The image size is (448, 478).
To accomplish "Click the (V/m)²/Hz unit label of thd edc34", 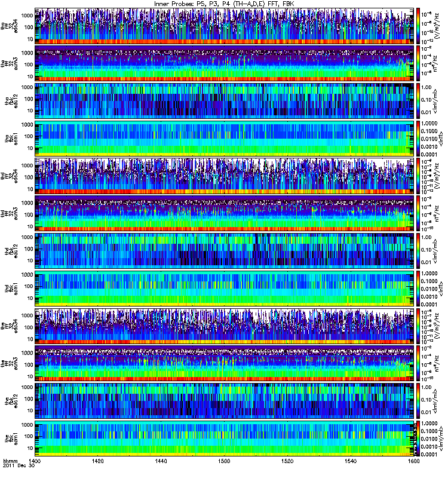I will [437, 176].
